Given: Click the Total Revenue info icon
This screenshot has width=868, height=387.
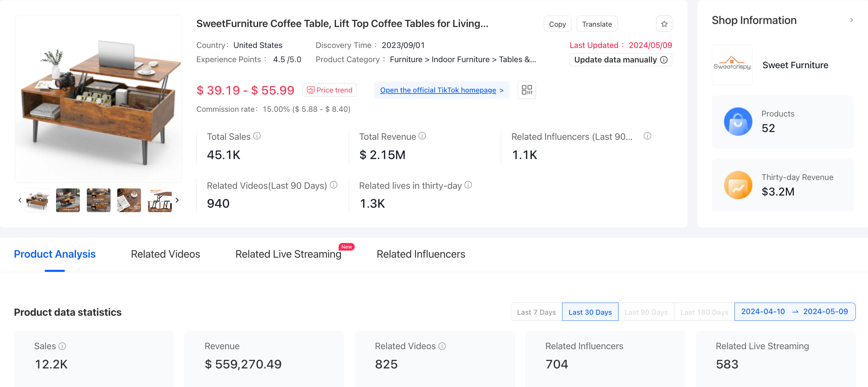Looking at the screenshot, I should (x=422, y=136).
